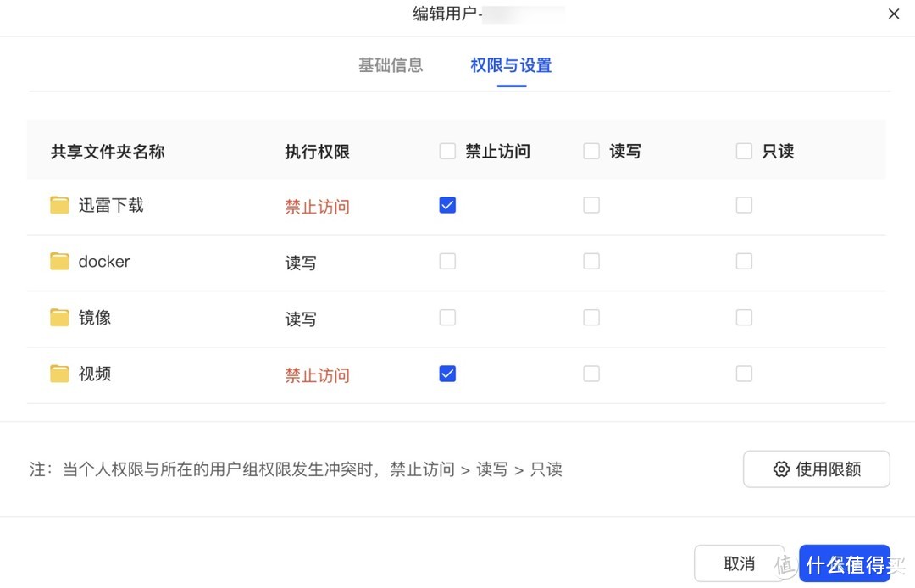Enable 只读 permission for 镜像

point(744,317)
